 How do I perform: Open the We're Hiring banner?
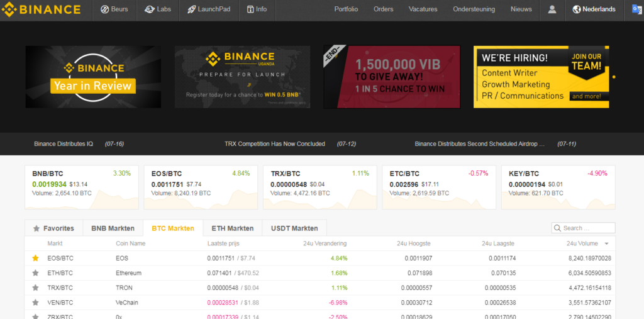pos(541,77)
